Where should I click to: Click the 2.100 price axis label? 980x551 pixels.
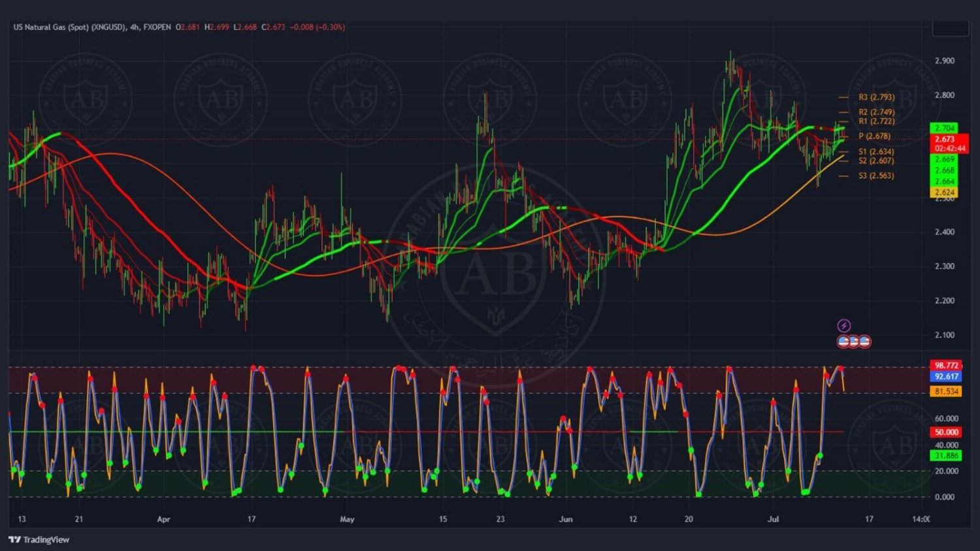coord(945,336)
